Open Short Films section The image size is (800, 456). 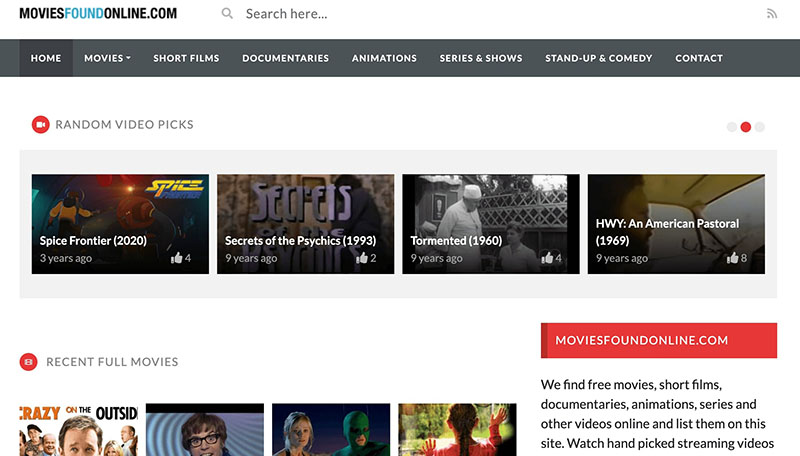click(186, 58)
